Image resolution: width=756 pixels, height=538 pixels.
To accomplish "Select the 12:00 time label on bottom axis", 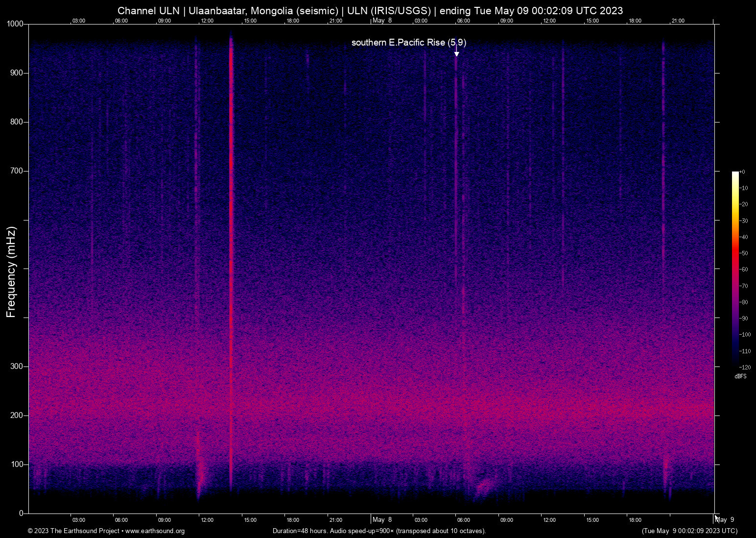I will pyautogui.click(x=207, y=520).
